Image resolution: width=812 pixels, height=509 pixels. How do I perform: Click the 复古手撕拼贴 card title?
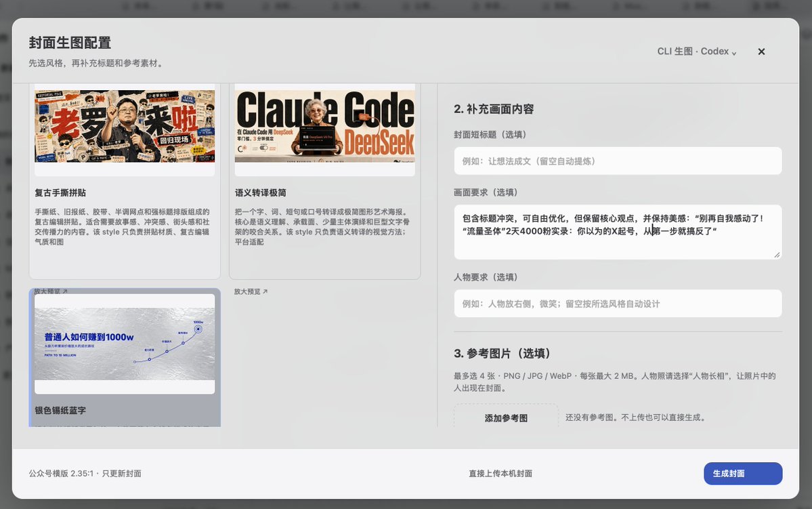click(x=60, y=192)
